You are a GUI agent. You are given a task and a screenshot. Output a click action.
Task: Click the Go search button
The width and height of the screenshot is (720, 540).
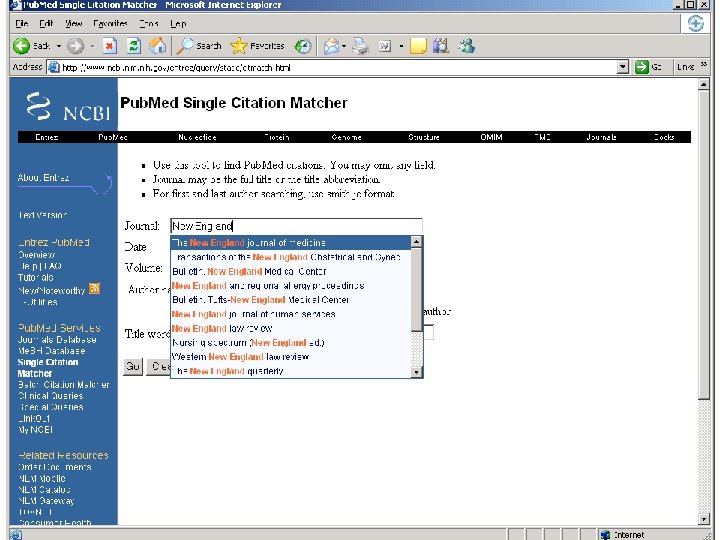[133, 366]
